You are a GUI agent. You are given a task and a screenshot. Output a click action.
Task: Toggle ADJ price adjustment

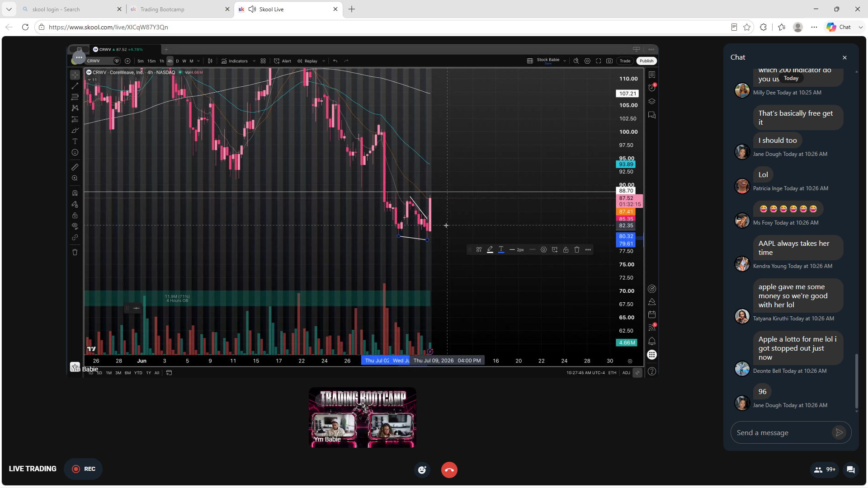[626, 373]
